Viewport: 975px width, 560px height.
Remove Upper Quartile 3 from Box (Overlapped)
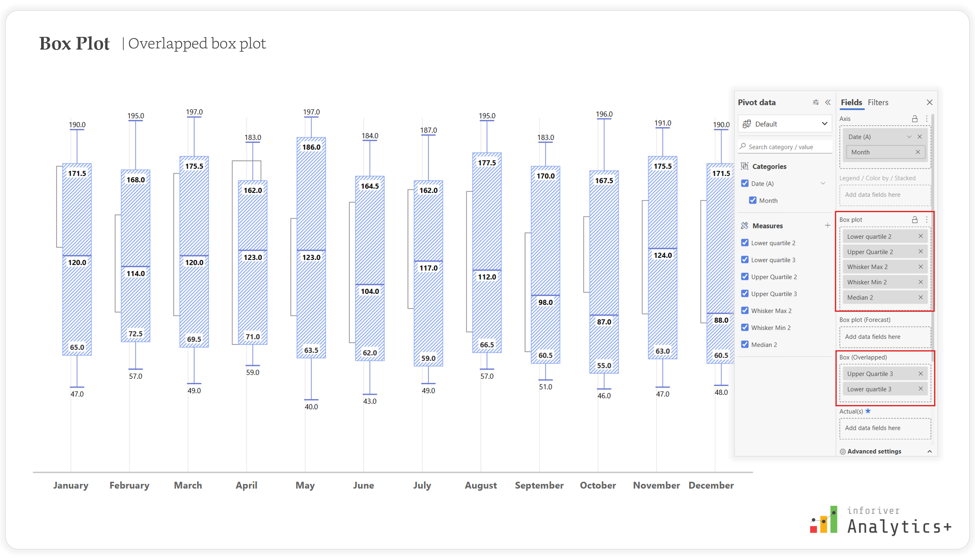pos(920,373)
